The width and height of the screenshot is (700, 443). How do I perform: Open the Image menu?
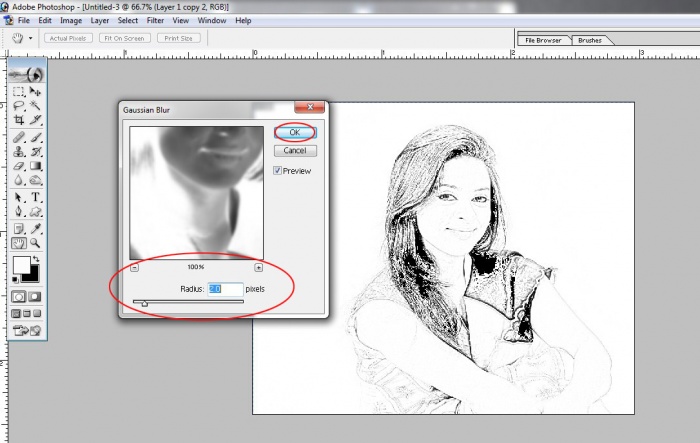click(x=71, y=21)
